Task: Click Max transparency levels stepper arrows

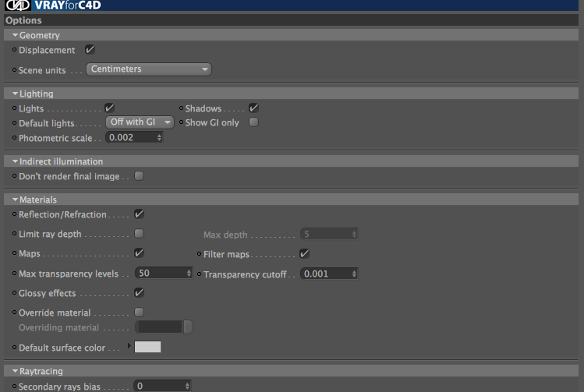Action: 189,274
